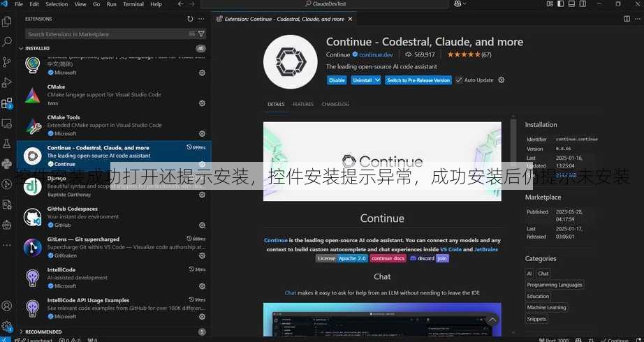Open the continue.dev publisher link
This screenshot has height=342, width=644.
click(376, 54)
